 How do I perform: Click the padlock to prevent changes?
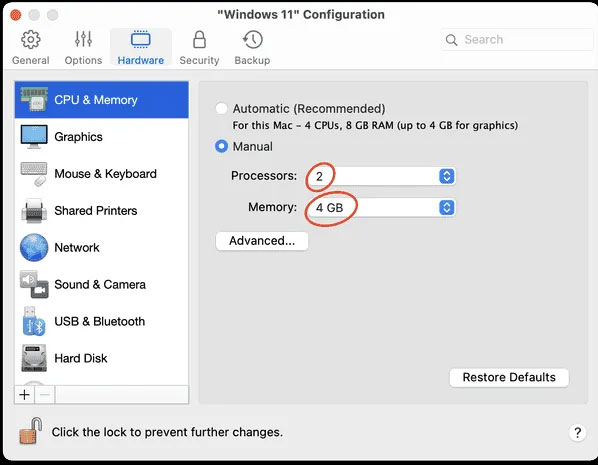(x=31, y=431)
